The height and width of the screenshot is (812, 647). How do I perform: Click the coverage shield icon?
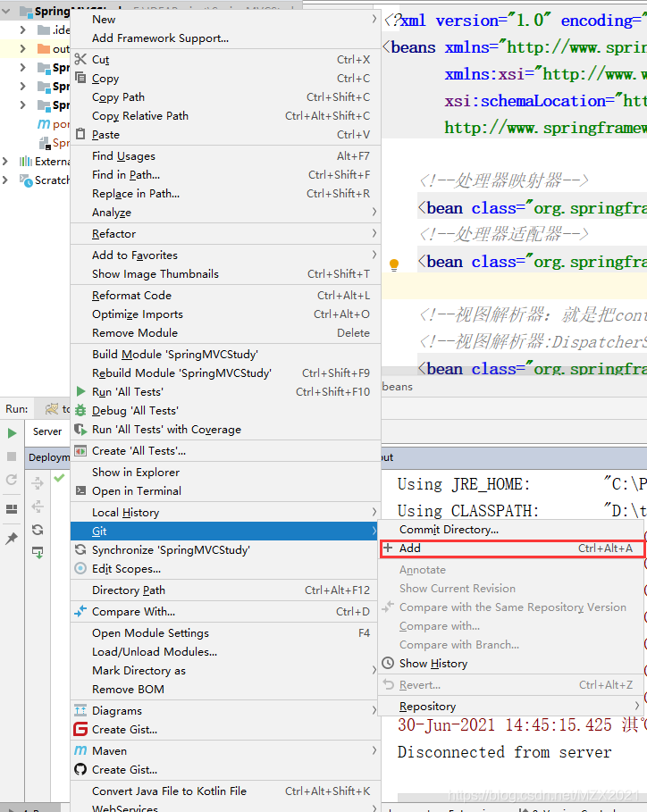point(80,430)
